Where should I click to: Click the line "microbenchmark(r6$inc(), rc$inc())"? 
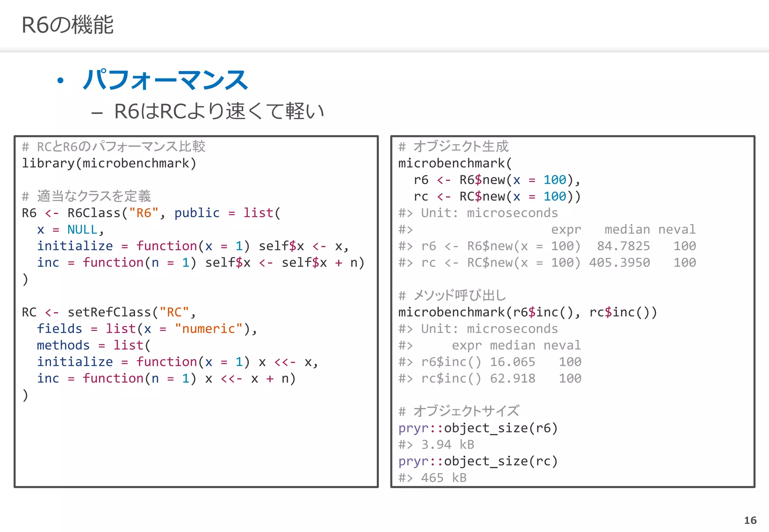coord(528,312)
